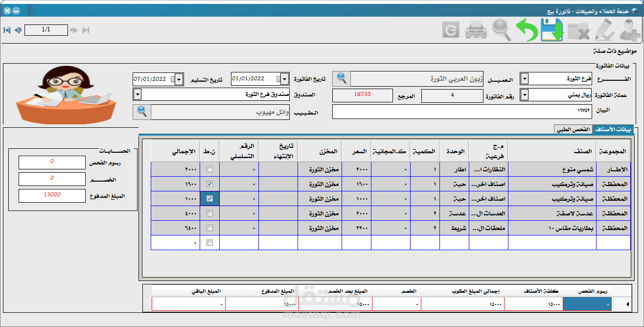Click the الرقم التسلسلي column header

pos(239,151)
